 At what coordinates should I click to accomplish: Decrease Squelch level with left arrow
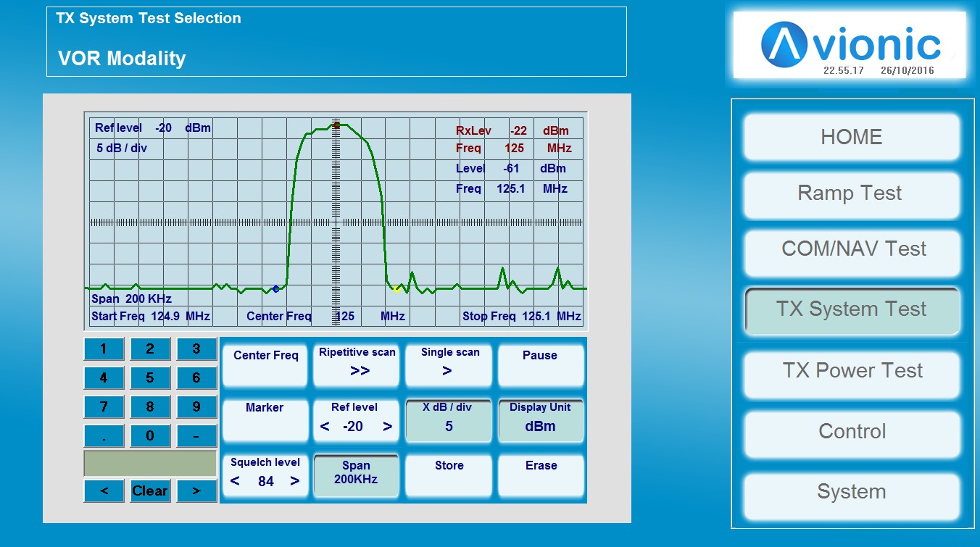tap(235, 481)
